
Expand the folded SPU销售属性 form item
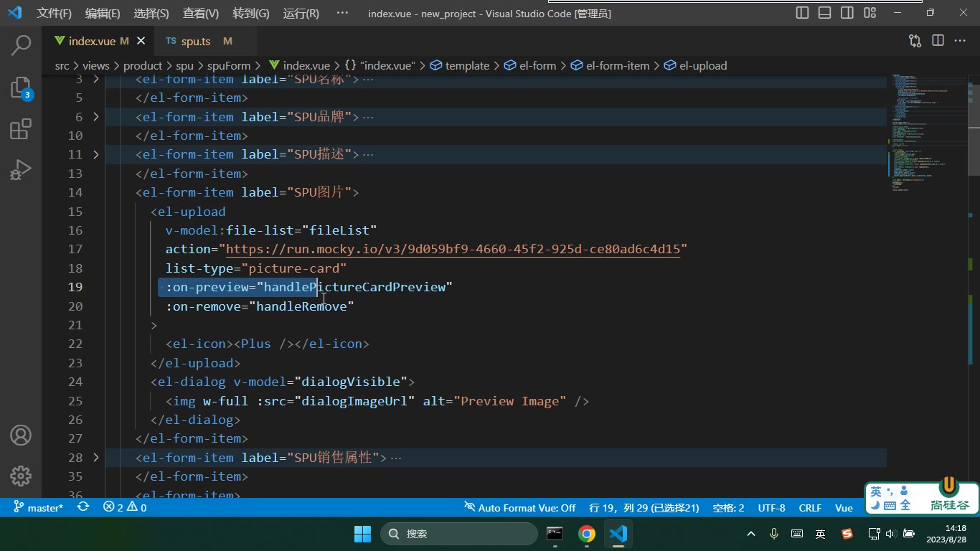pos(96,458)
